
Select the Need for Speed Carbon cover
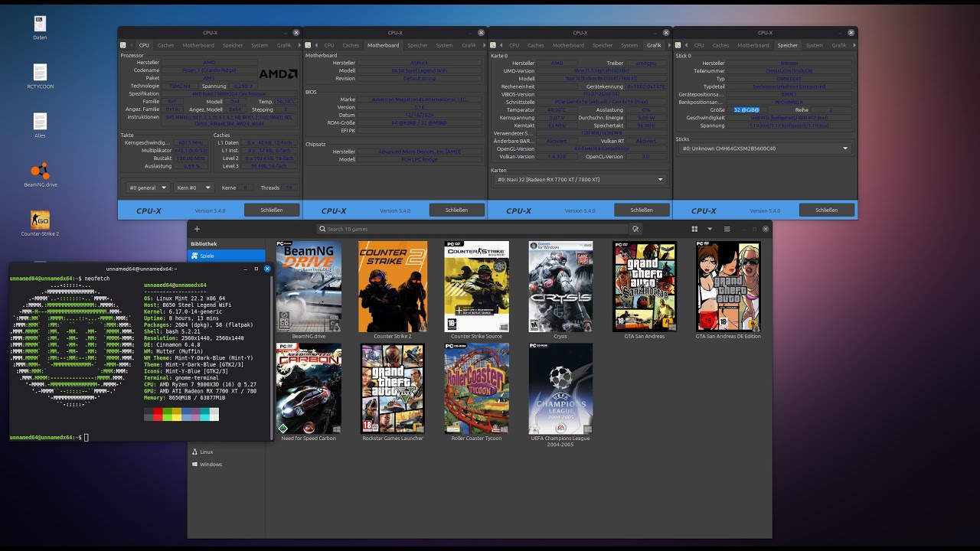tap(309, 388)
